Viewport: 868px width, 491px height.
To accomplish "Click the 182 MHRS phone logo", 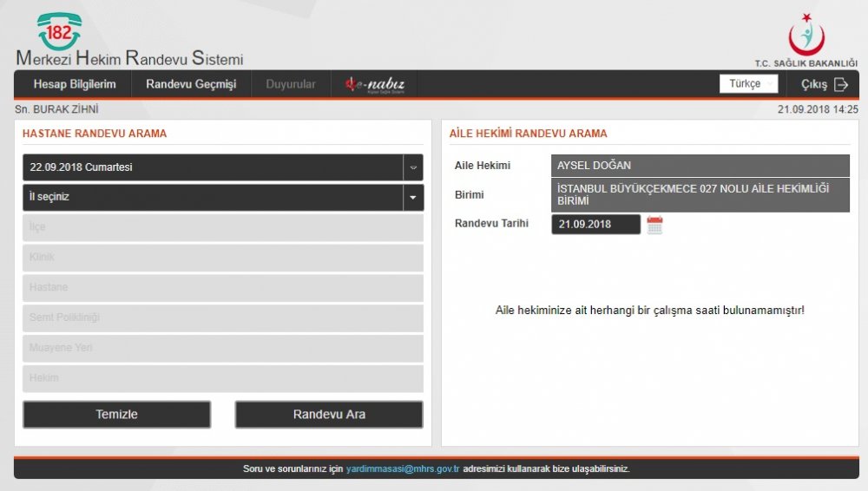I will (59, 32).
